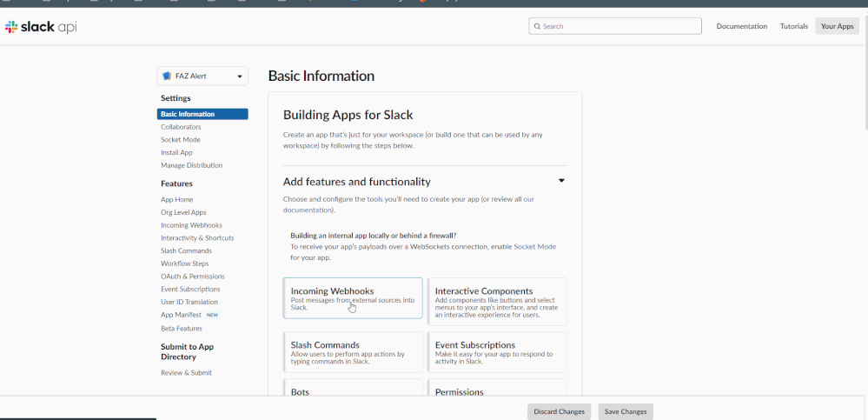The height and width of the screenshot is (420, 868).
Task: Click the 'Settings' sidebar heading
Action: tap(176, 98)
